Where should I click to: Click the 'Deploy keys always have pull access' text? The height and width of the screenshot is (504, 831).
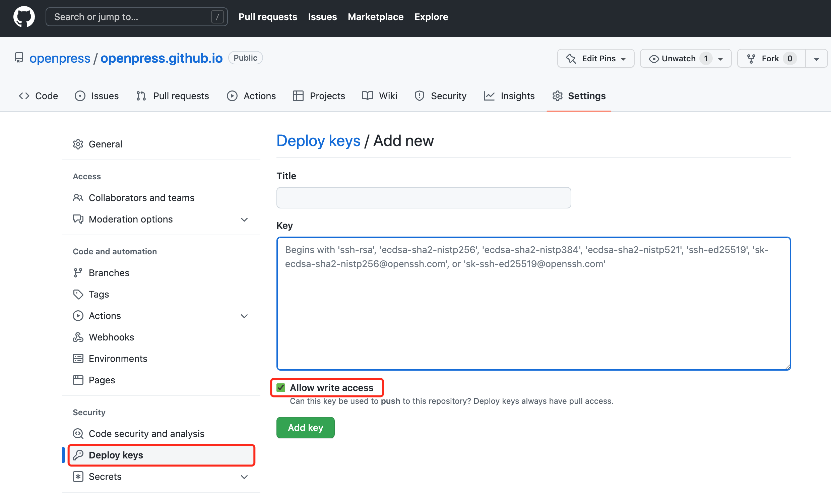point(543,401)
